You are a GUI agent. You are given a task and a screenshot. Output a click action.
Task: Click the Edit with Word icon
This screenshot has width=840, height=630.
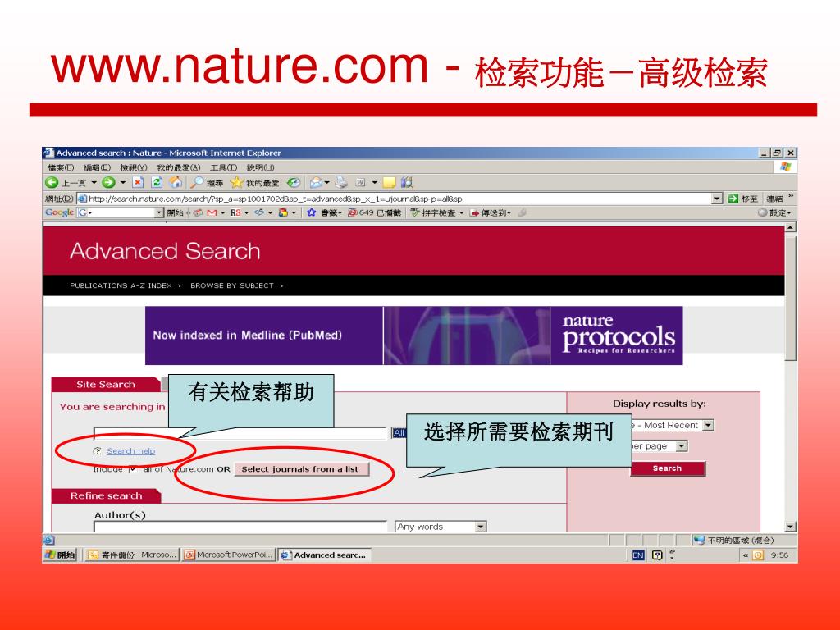pyautogui.click(x=361, y=183)
